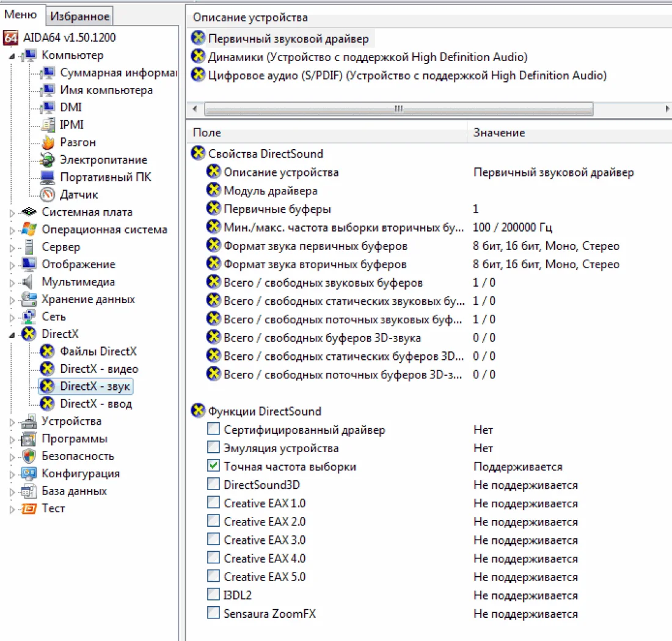This screenshot has height=641, width=672.
Task: Open the DMI tree item icon
Action: (48, 107)
